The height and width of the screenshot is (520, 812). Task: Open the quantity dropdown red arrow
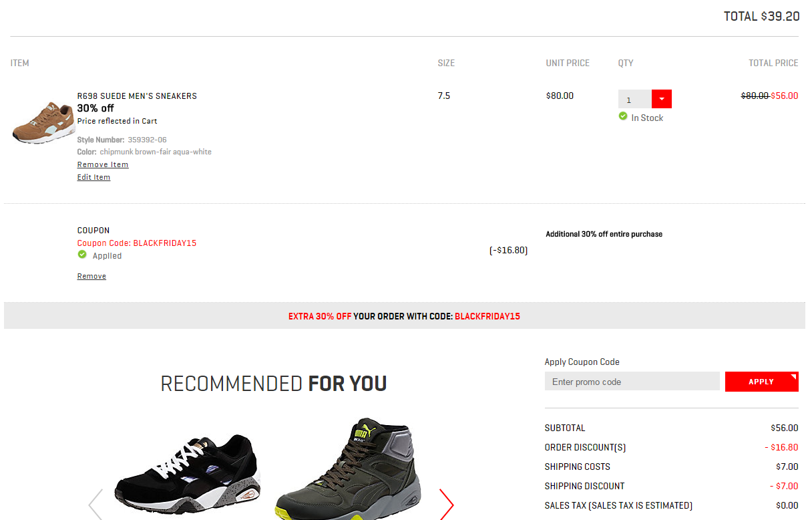[x=661, y=99]
